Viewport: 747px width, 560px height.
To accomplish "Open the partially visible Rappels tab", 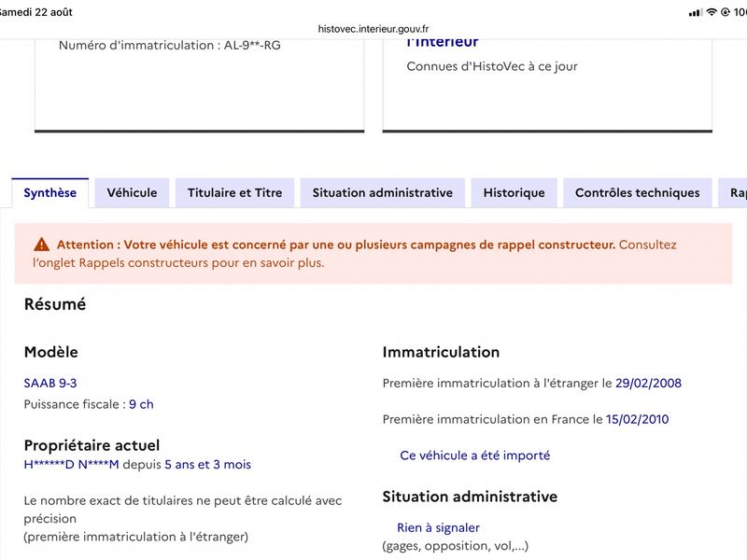I will [733, 193].
